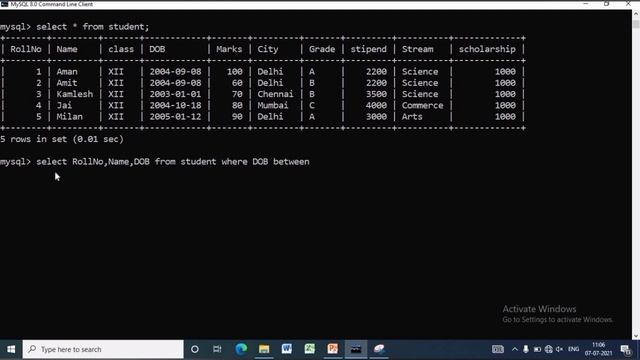Click the stipend column header
The width and height of the screenshot is (640, 360).
(x=368, y=49)
